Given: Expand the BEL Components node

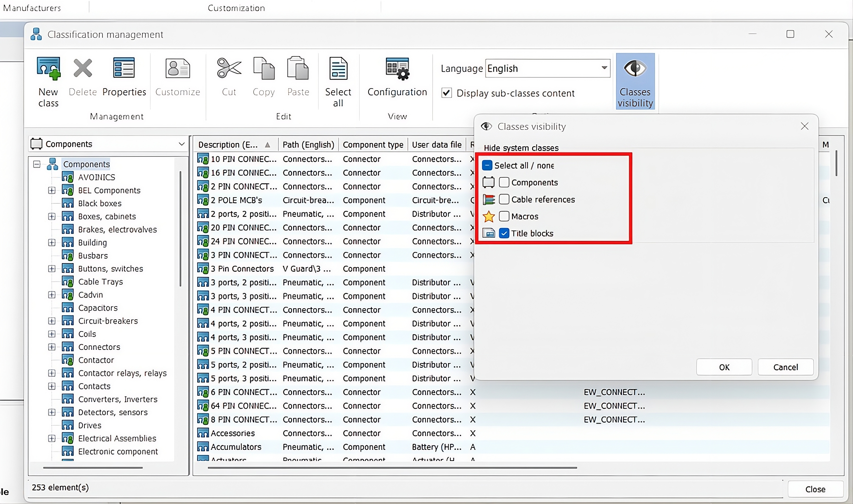Looking at the screenshot, I should click(x=52, y=190).
